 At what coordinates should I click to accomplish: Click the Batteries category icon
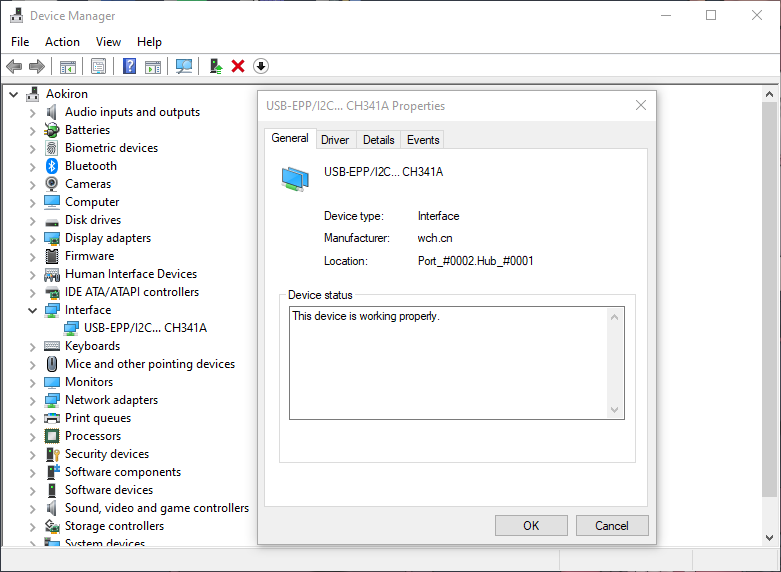(52, 130)
